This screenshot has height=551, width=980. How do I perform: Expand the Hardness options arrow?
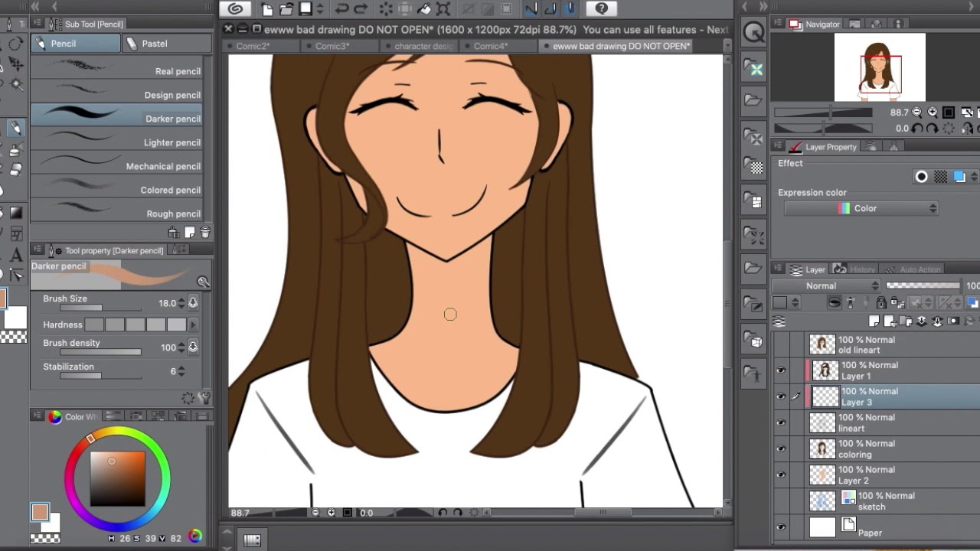click(193, 325)
